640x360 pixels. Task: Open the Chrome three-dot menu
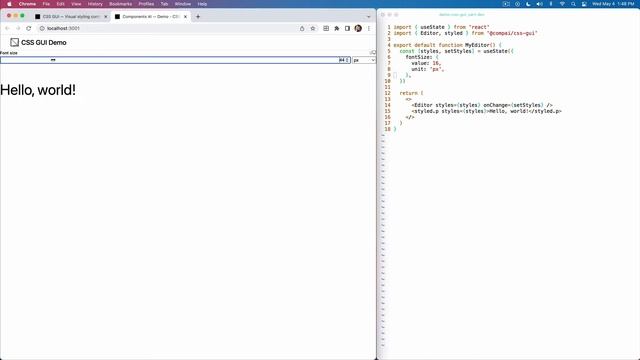(369, 28)
